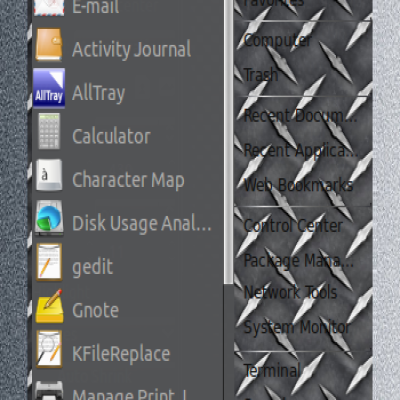Launch AllTray via its blue icon
This screenshot has width=400, height=400.
click(49, 88)
